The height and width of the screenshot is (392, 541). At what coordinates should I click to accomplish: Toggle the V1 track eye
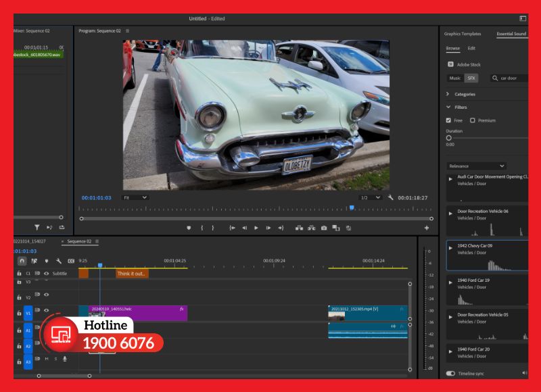46,310
